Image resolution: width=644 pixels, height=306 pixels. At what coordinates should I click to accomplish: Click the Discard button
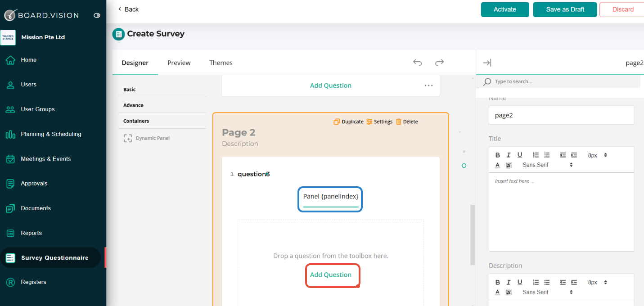tap(622, 9)
